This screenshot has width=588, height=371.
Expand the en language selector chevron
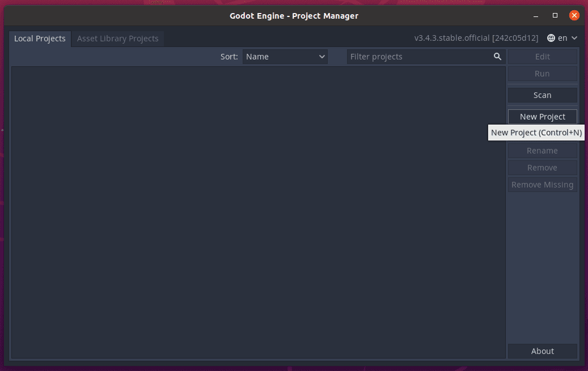click(574, 38)
